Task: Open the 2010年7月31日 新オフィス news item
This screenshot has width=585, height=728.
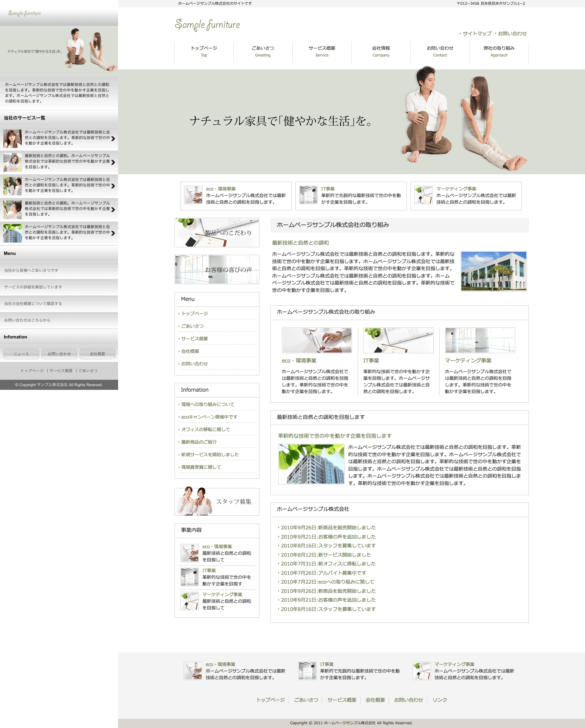Action: click(328, 564)
